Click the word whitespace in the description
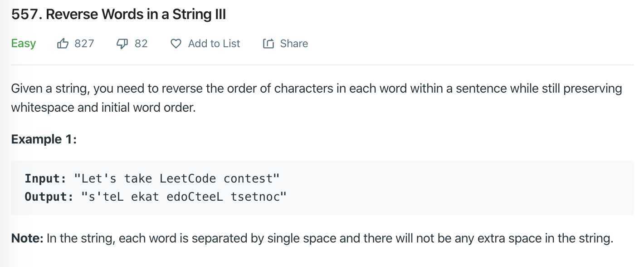The image size is (644, 267). 40,109
